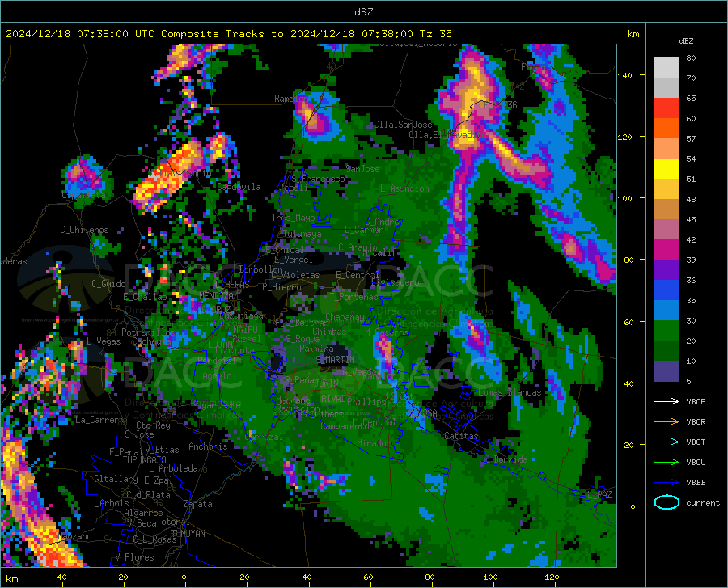728x588 pixels.
Task: Click the 'C_Guido' label on map
Action: 108,284
